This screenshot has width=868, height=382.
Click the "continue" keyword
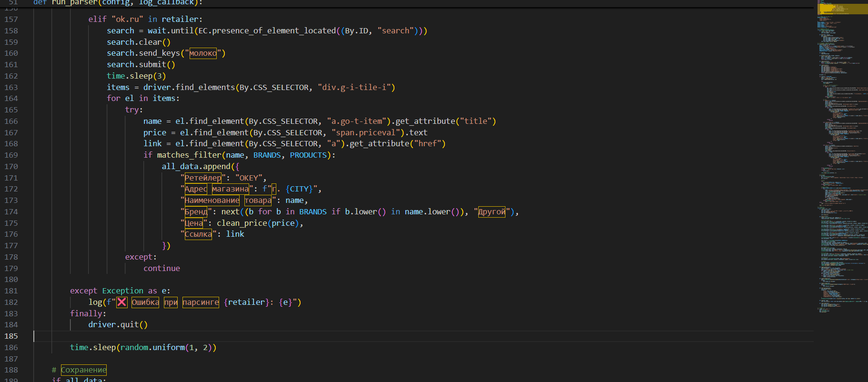[x=162, y=268]
